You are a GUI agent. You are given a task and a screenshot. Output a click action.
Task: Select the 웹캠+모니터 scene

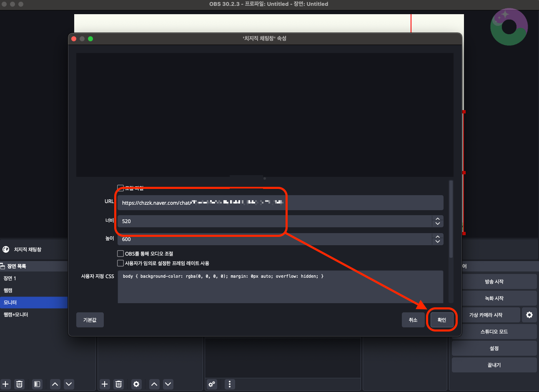(x=34, y=314)
